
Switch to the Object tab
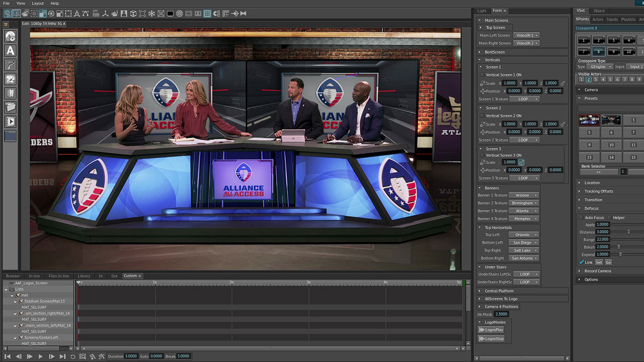(x=599, y=11)
